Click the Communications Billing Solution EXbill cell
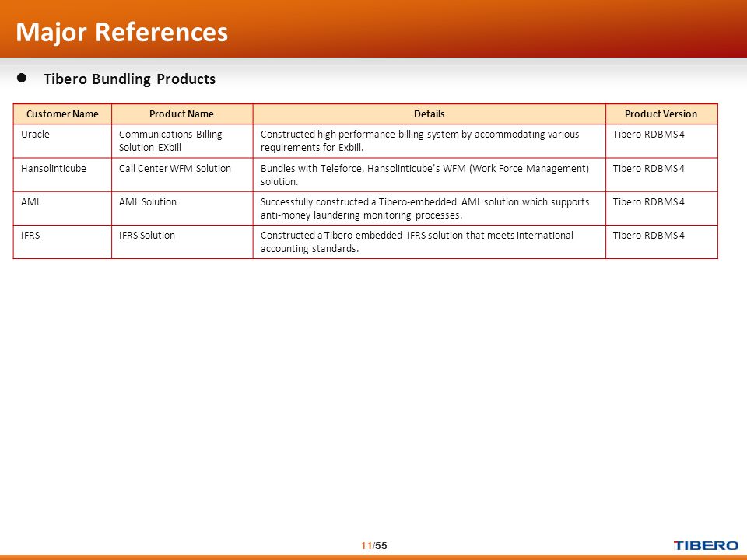 click(182, 141)
